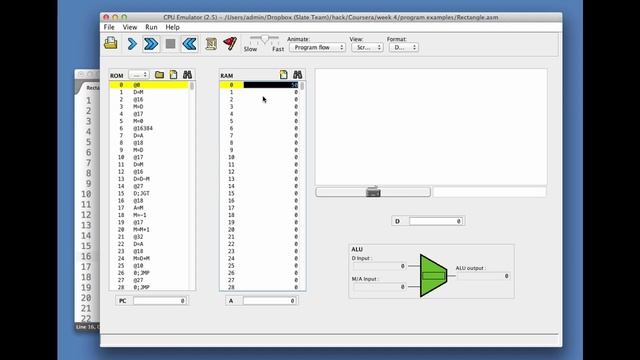Select ROM row 6 @16384

coord(149,128)
